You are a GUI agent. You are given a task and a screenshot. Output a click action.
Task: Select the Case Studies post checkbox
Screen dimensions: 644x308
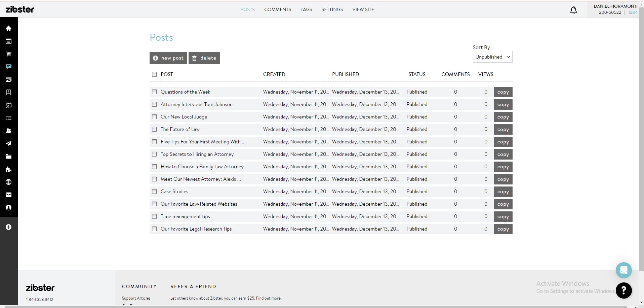154,192
